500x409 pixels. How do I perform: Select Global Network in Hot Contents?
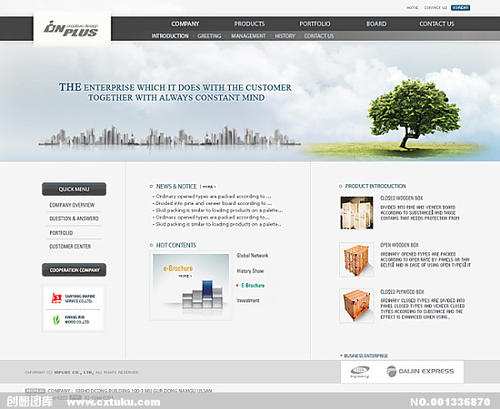tap(252, 255)
